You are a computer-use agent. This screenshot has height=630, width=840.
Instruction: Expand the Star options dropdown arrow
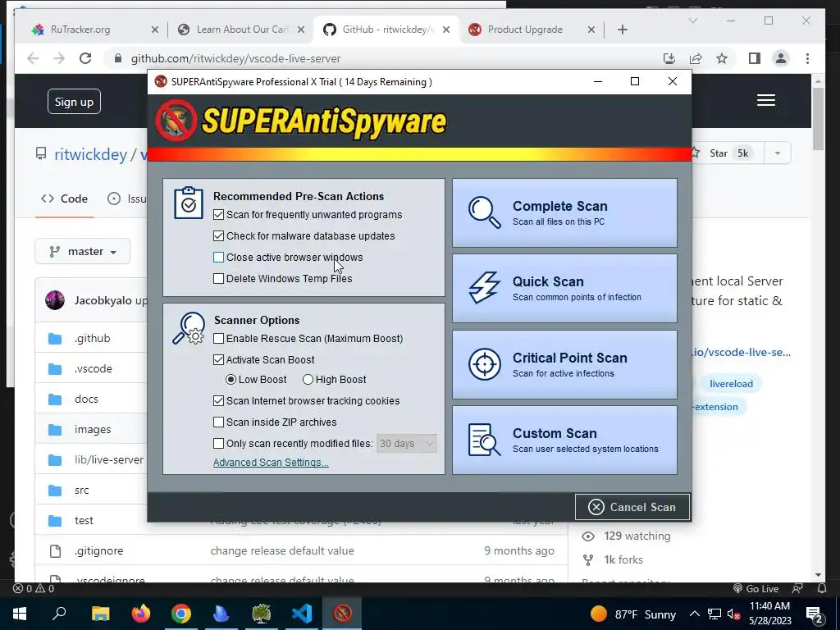point(778,153)
